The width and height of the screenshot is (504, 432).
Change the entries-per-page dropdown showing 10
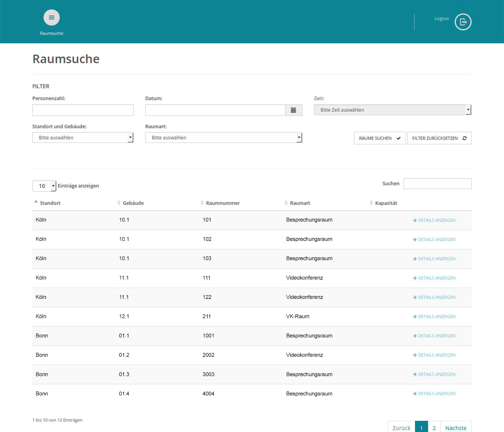(44, 186)
